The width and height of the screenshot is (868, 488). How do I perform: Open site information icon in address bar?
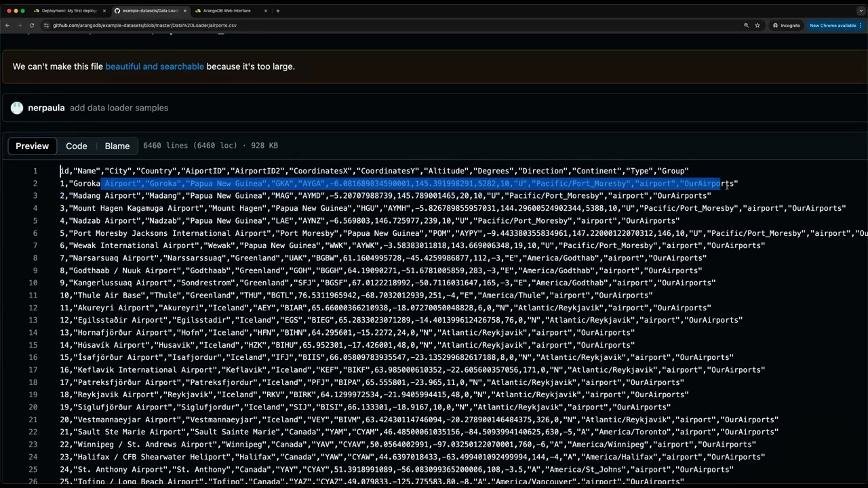[x=46, y=25]
